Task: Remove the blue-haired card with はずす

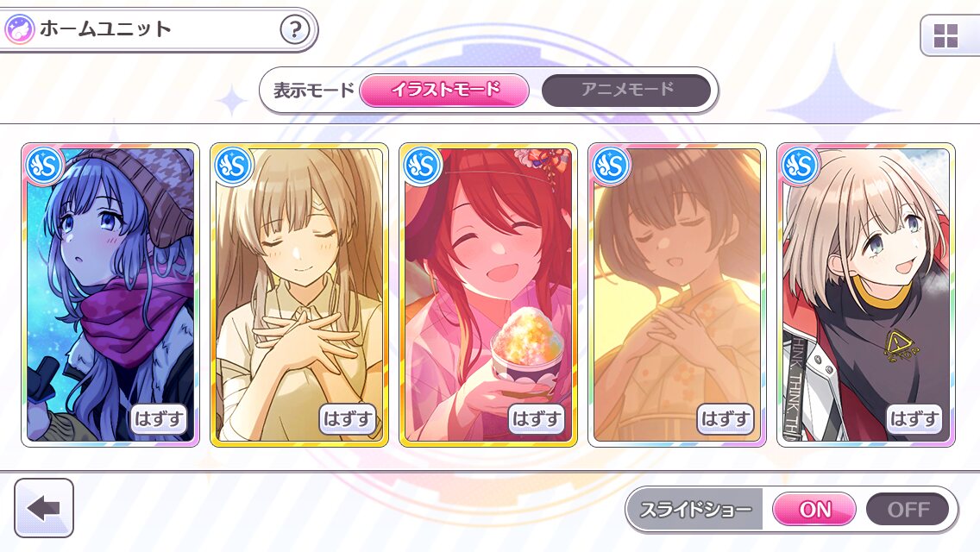Action: [x=159, y=419]
